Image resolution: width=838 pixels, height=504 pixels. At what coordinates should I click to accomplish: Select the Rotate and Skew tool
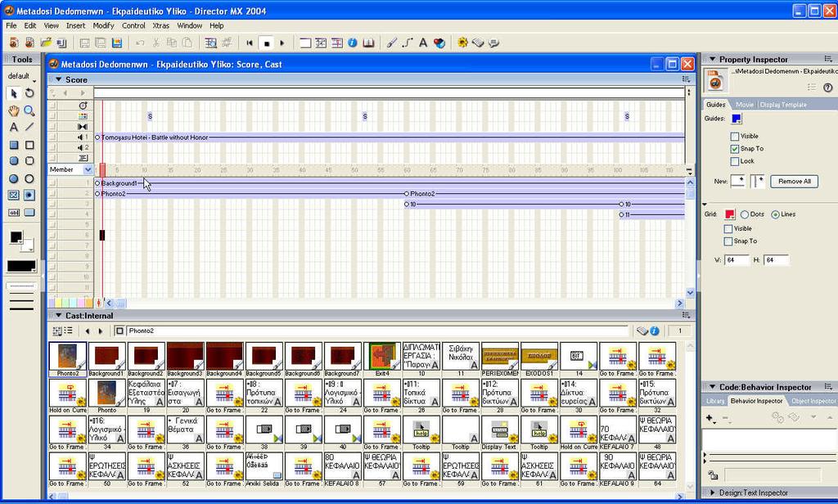29,93
